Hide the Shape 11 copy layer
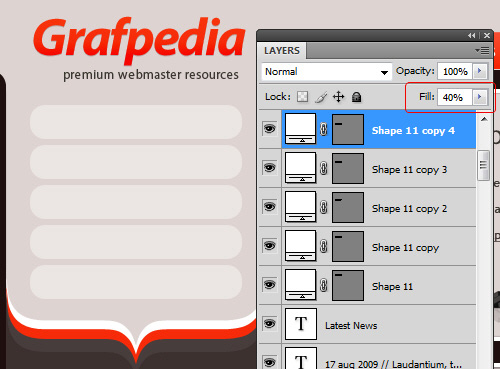Image resolution: width=500 pixels, height=369 pixels. (x=270, y=246)
